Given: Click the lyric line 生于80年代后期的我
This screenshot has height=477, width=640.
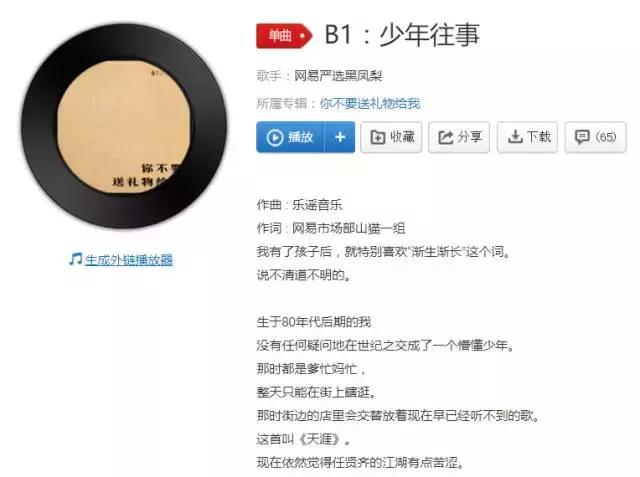Looking at the screenshot, I should tap(313, 322).
